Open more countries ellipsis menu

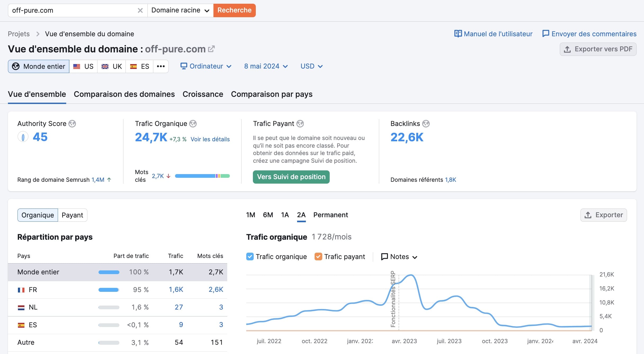161,66
